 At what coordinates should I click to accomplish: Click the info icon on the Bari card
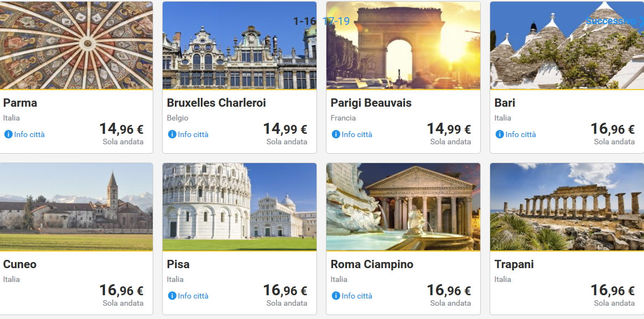pos(500,134)
